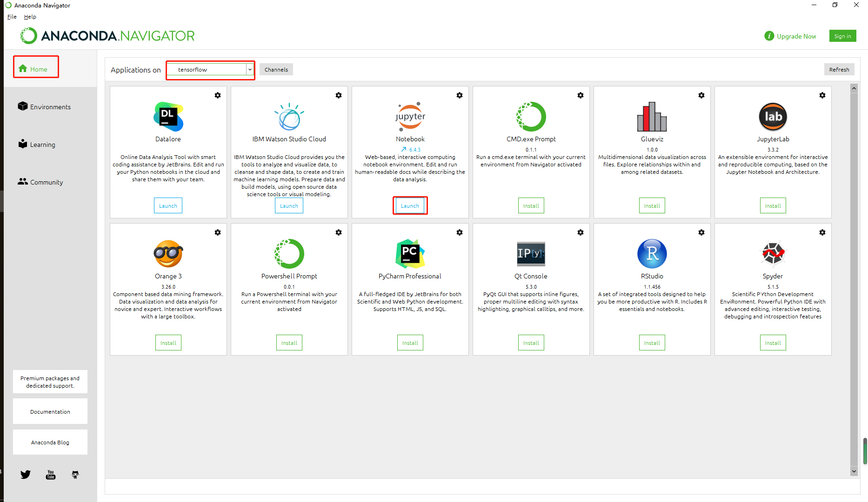Open the Datalore tile settings gear

(x=218, y=95)
